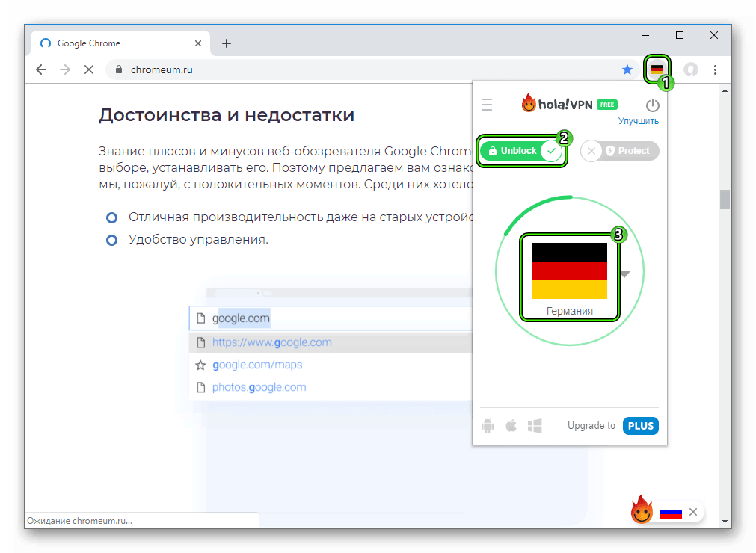Click the Германия country label
The width and height of the screenshot is (756, 553).
click(x=569, y=311)
